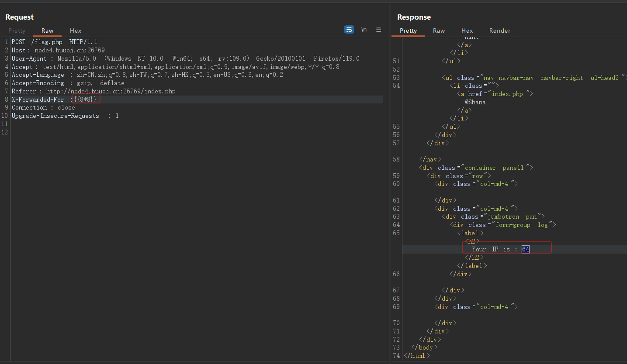Screen dimensions: 627x364
Task: Toggle show non-printable characters \n icon
Action: coord(364,30)
